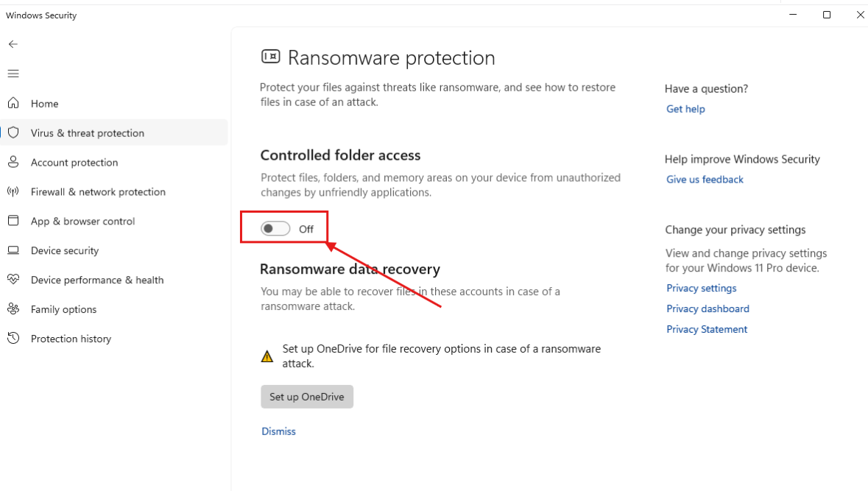Click the Firewall & network protection icon

[13, 191]
